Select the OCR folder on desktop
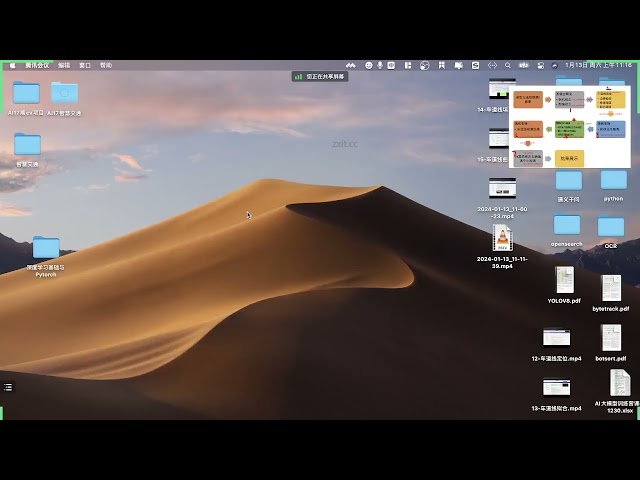 pyautogui.click(x=610, y=227)
